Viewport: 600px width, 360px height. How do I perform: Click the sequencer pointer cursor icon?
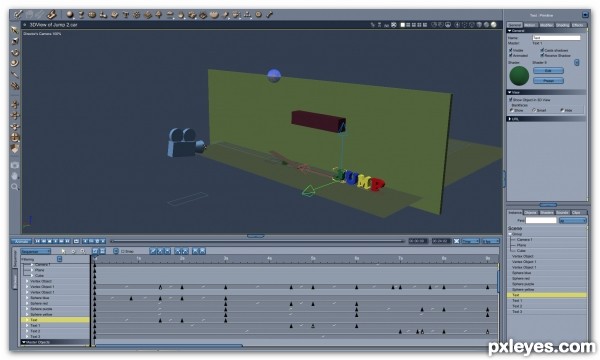click(x=63, y=251)
